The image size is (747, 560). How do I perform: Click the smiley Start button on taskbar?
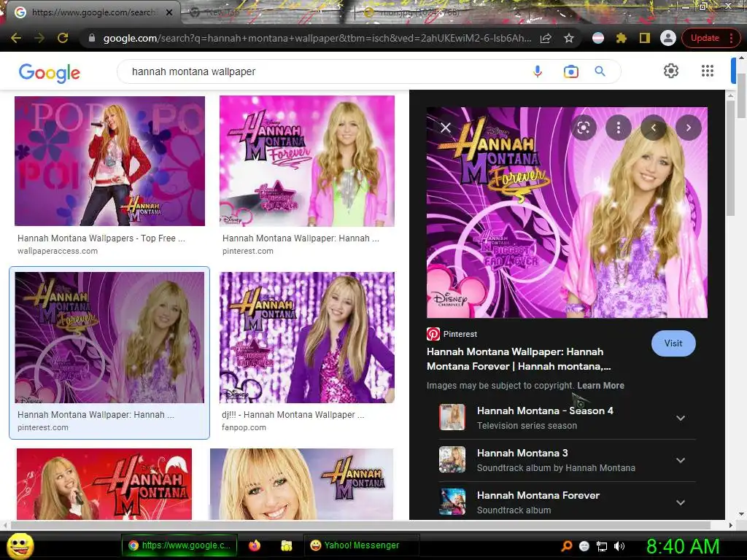tap(20, 545)
